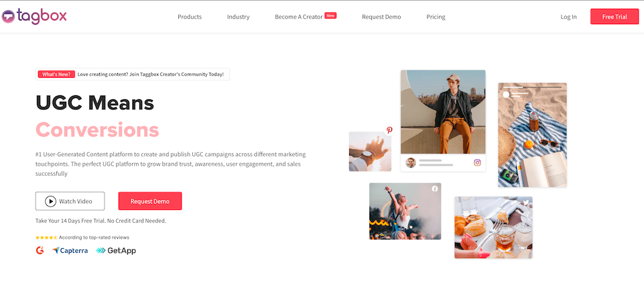This screenshot has width=644, height=281.
Task: Go to Request Demo in navigation bar
Action: 381,17
